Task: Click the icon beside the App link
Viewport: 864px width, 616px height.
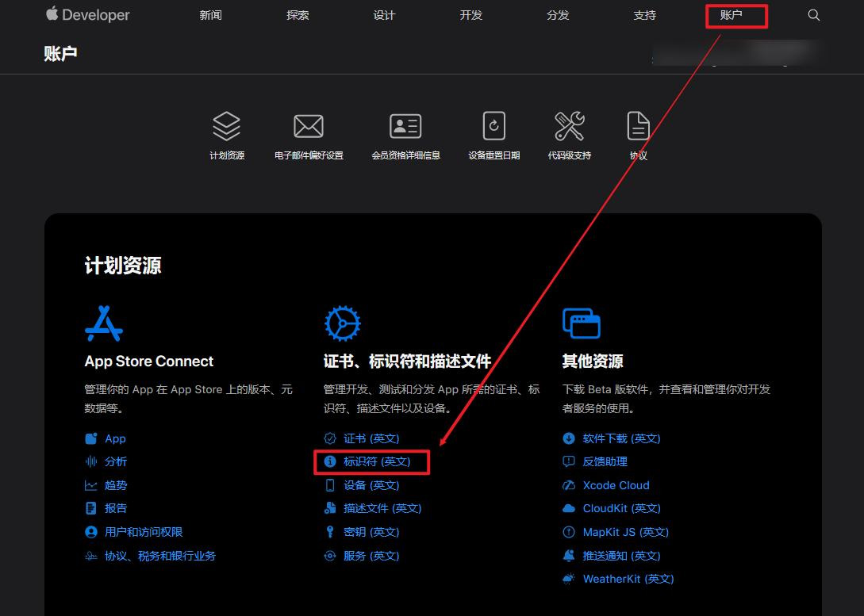Action: coord(91,438)
